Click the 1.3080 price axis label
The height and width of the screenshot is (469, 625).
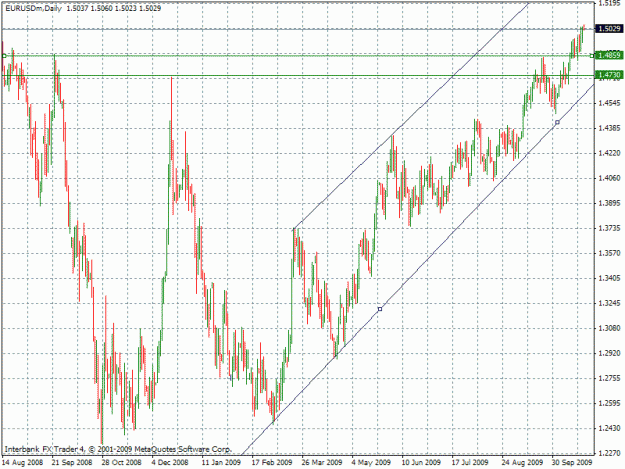click(609, 328)
